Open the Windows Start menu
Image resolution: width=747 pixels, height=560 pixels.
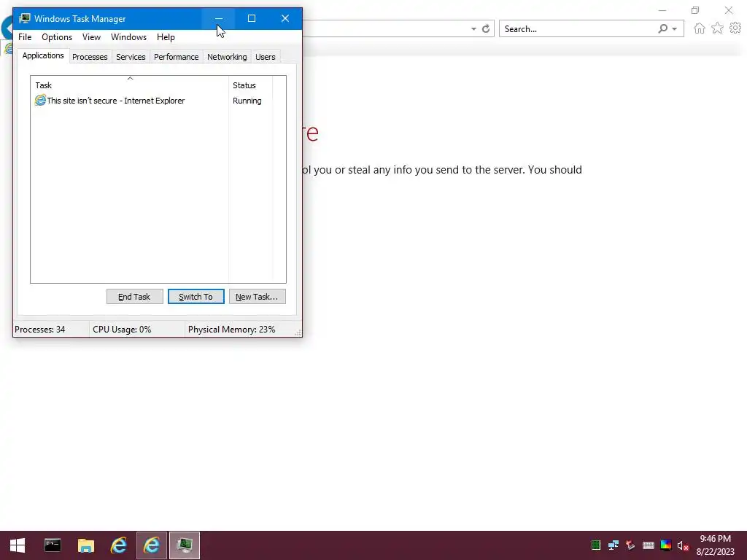click(x=18, y=545)
